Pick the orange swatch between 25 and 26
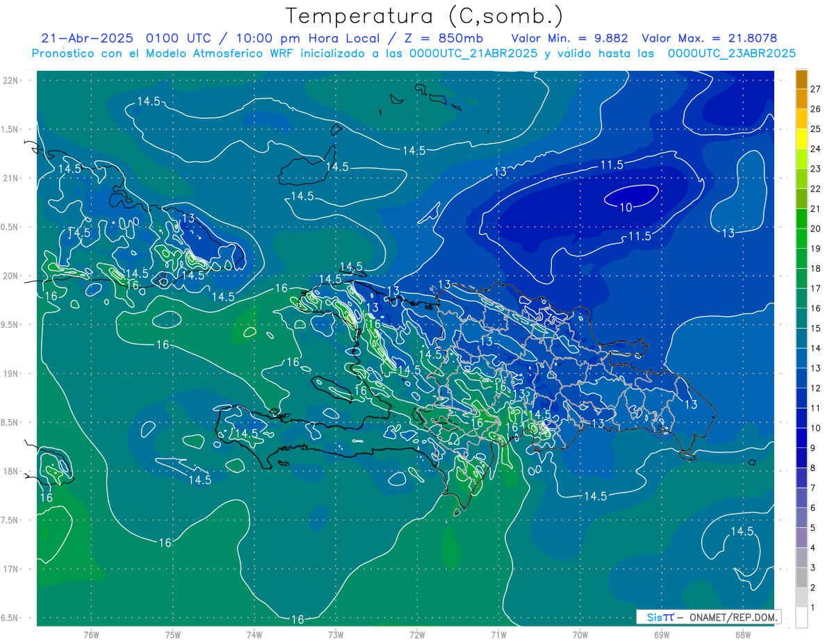This screenshot has width=834, height=644. [802, 118]
